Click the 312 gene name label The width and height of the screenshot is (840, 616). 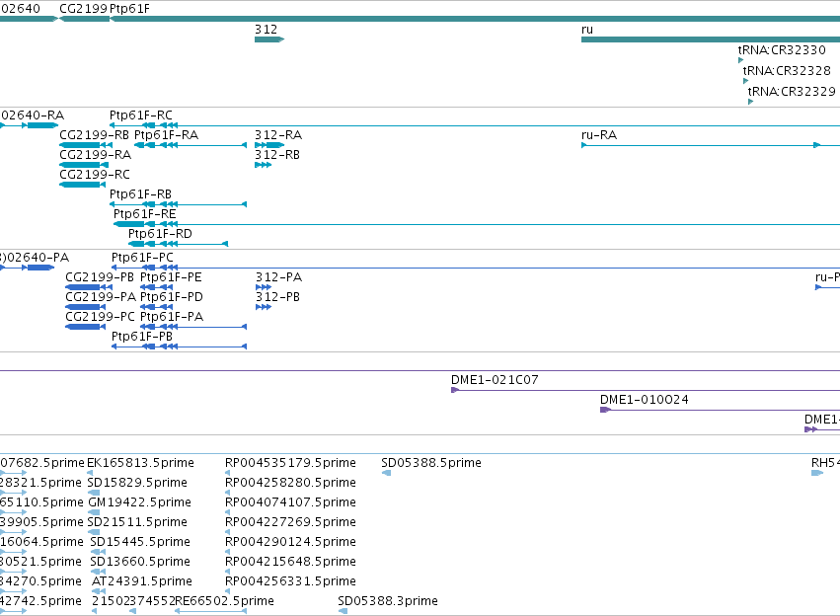(266, 30)
